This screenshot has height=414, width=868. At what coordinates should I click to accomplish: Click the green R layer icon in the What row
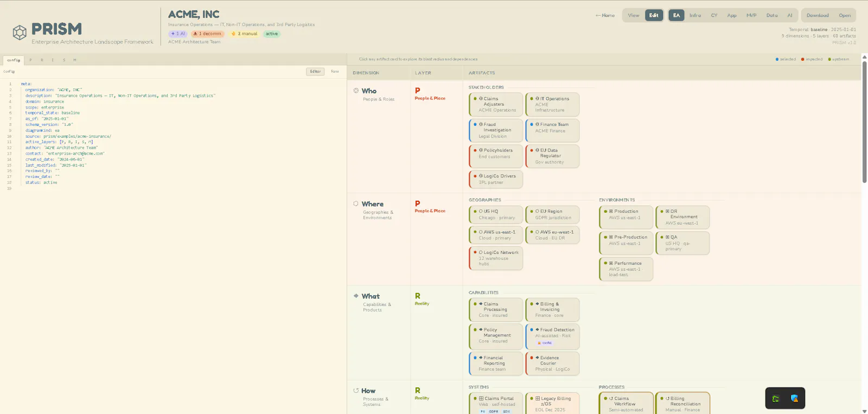417,296
